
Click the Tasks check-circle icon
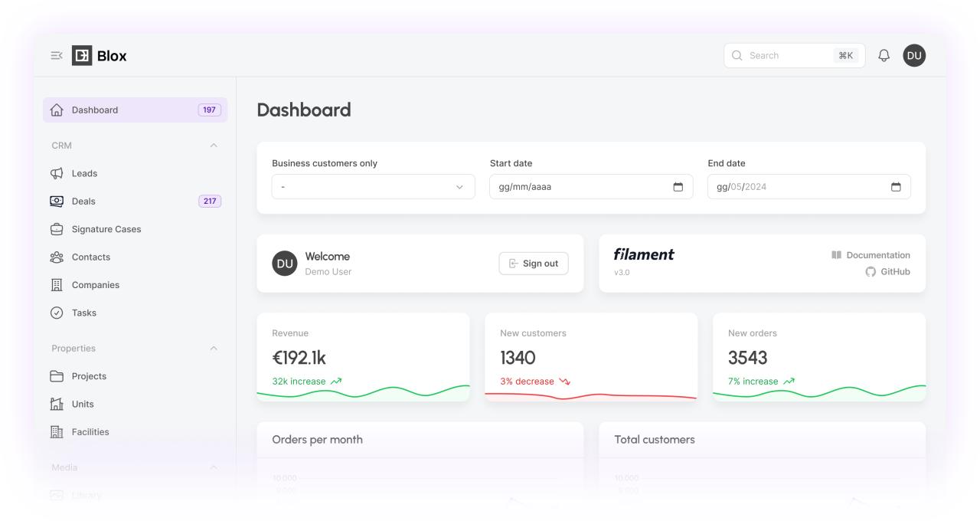click(x=57, y=313)
